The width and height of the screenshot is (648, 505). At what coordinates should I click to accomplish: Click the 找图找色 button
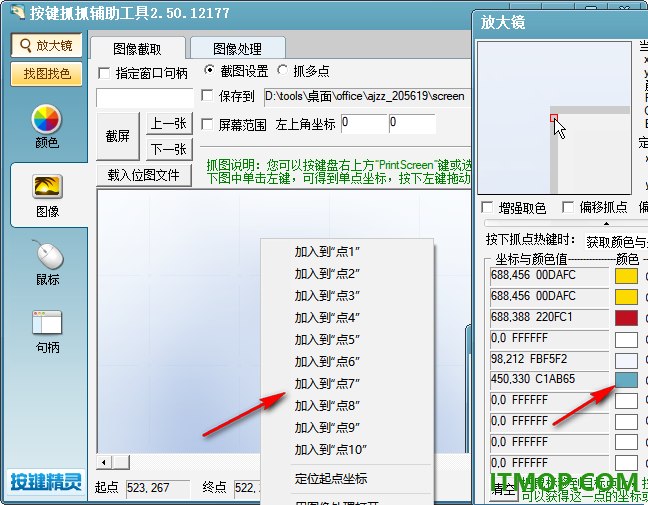tap(46, 74)
